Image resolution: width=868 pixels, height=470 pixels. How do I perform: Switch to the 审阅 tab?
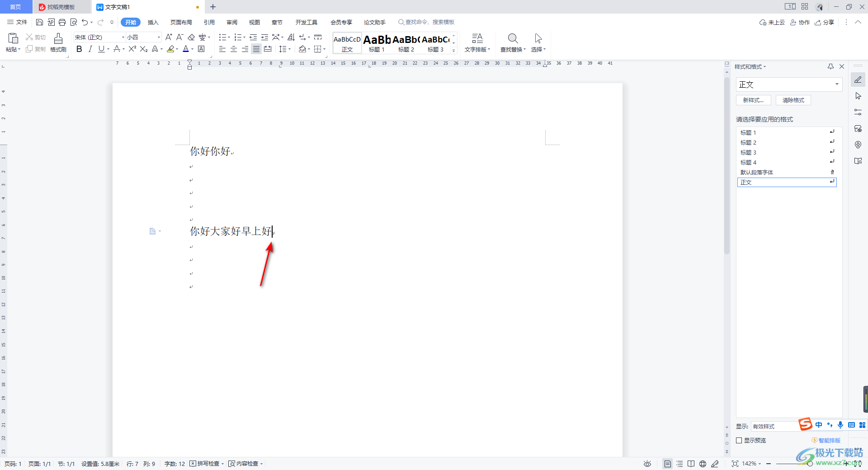tap(232, 22)
